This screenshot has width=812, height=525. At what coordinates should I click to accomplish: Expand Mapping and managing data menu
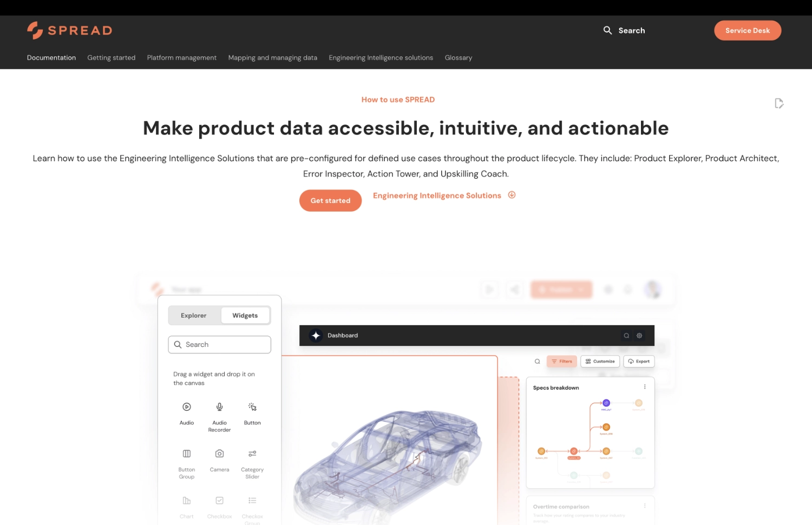272,58
